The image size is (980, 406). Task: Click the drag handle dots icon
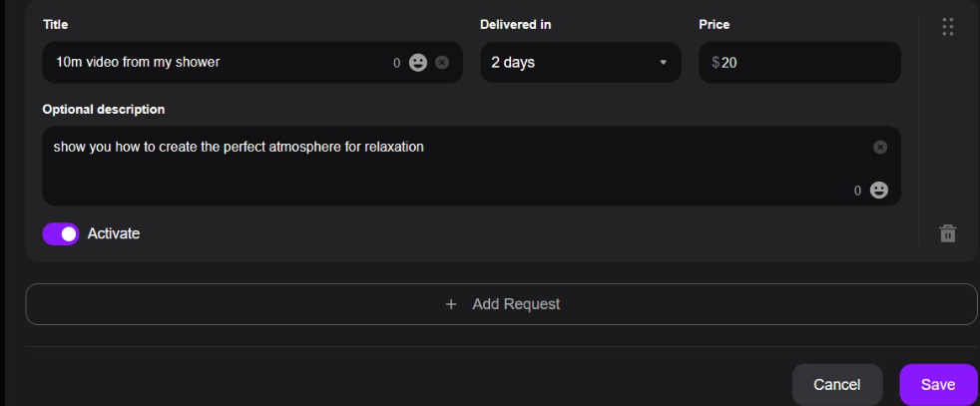pos(947,27)
